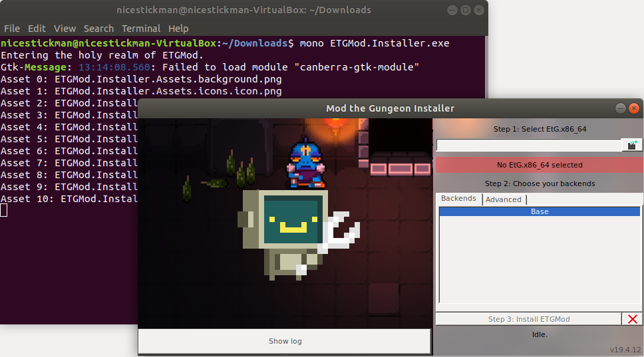Viewport: 644px width, 357px height.
Task: Click the red X uninstall icon
Action: click(x=633, y=319)
